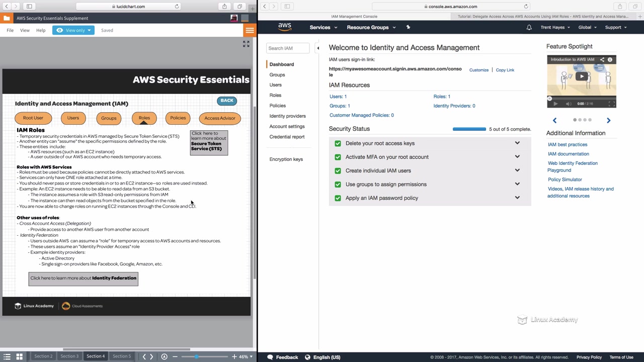Zoom out with the minus icon
The image size is (644, 362).
tap(175, 356)
